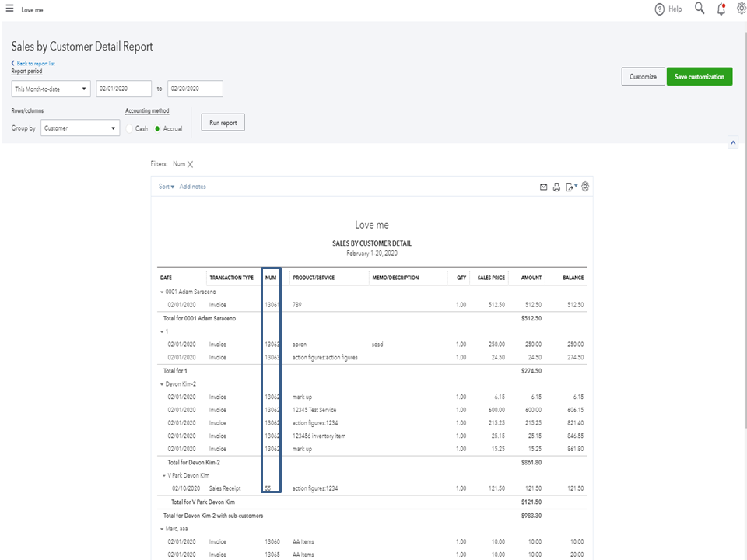Select Cash accounting method
Viewport: 747px width, 560px height.
coord(130,128)
